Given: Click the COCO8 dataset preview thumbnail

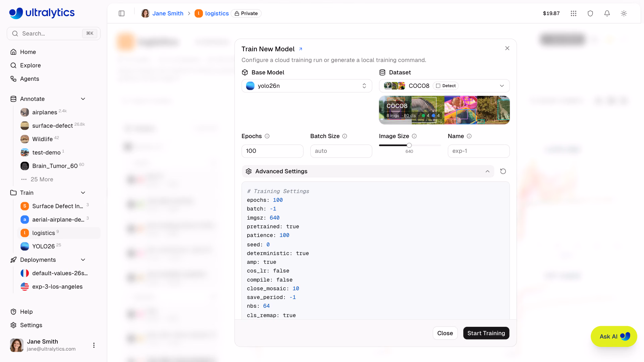Looking at the screenshot, I should (444, 110).
